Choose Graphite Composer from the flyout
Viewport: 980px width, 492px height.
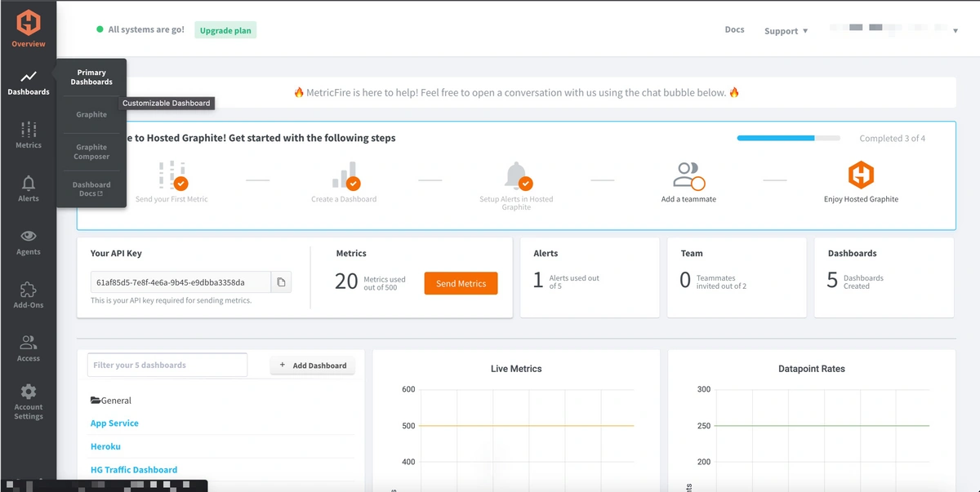[91, 152]
